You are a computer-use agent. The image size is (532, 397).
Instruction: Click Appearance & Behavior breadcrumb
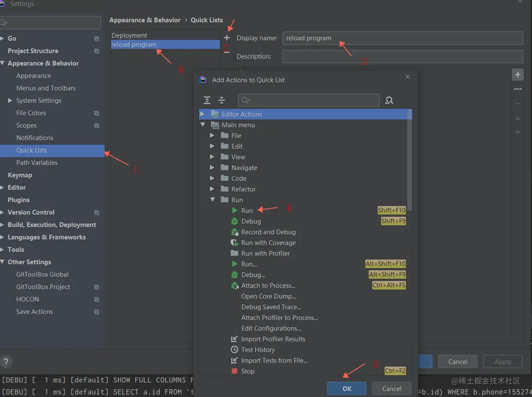(145, 20)
